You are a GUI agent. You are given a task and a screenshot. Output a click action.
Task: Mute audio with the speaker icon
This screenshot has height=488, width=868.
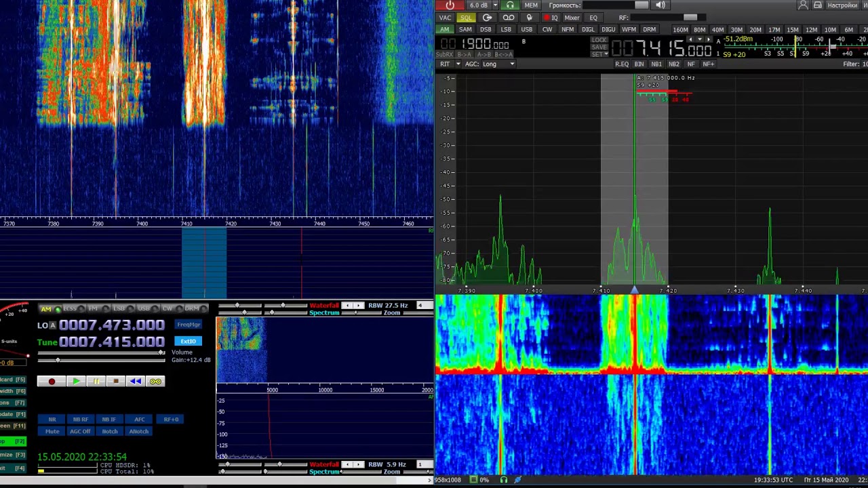tap(660, 5)
